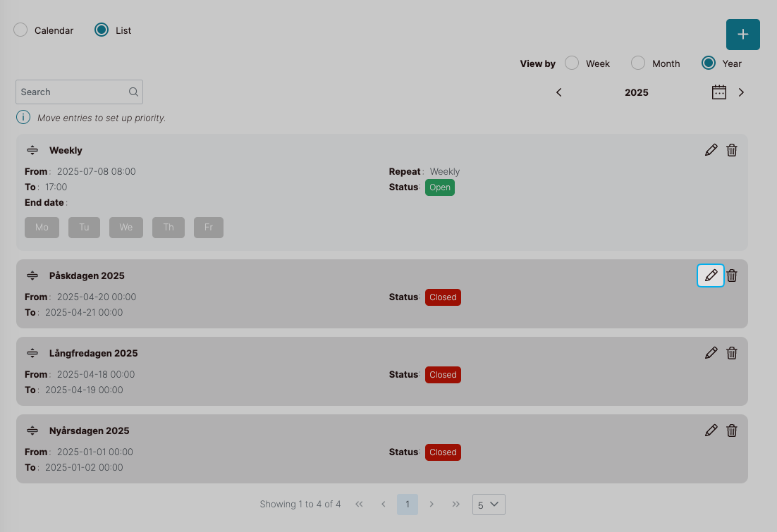Edit the Weekly entry with pencil icon
The width and height of the screenshot is (777, 532).
click(x=711, y=150)
